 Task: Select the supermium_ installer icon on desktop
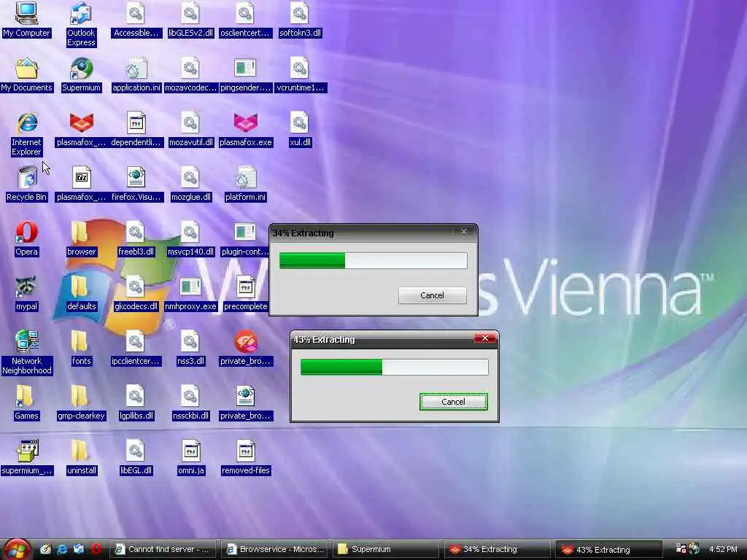coord(26,451)
